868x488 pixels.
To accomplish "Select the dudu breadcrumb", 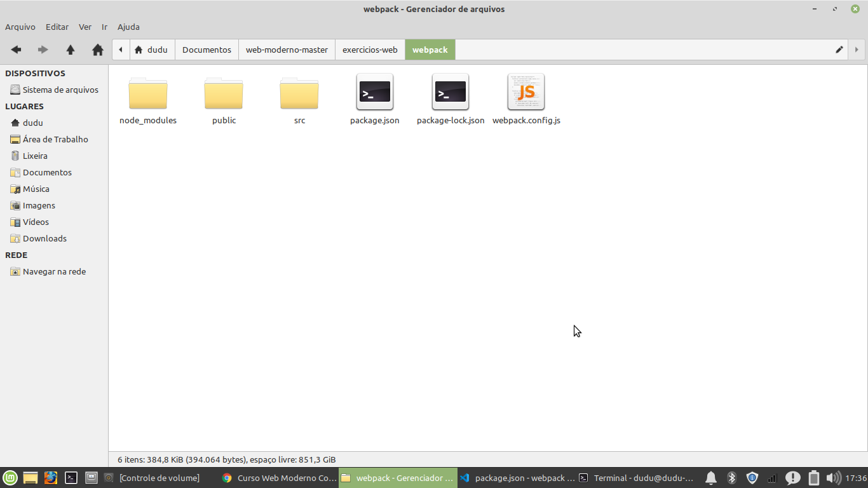I will coord(152,50).
